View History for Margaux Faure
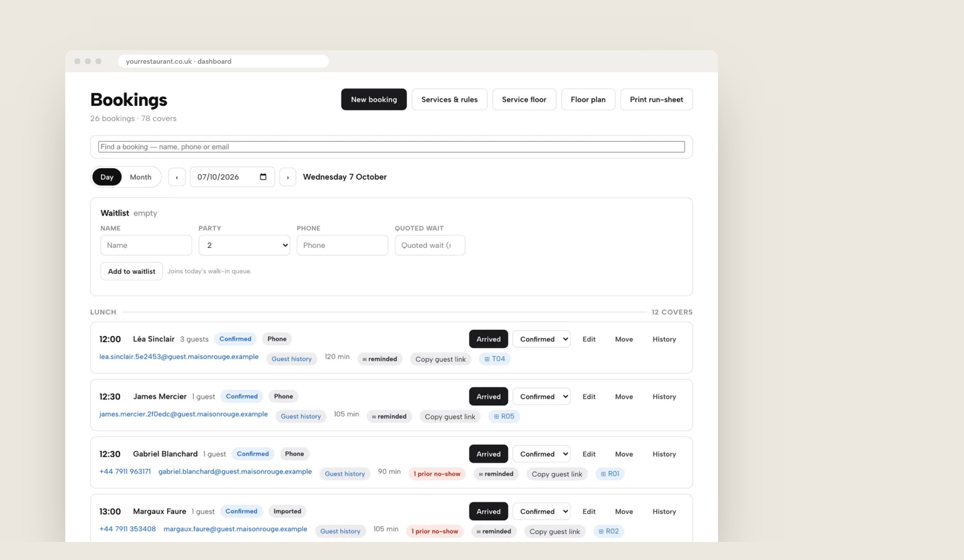This screenshot has height=560, width=964. tap(664, 511)
